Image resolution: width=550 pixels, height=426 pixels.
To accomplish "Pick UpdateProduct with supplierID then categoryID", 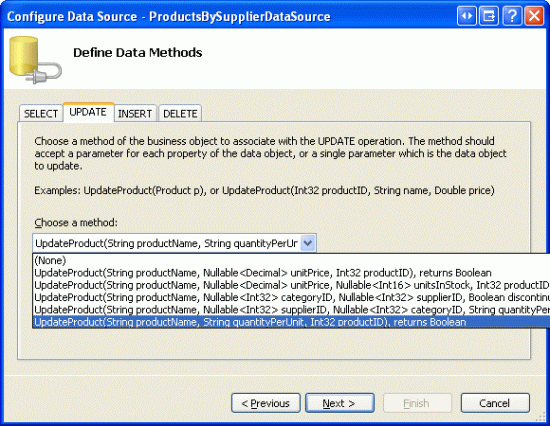I will pyautogui.click(x=291, y=309).
